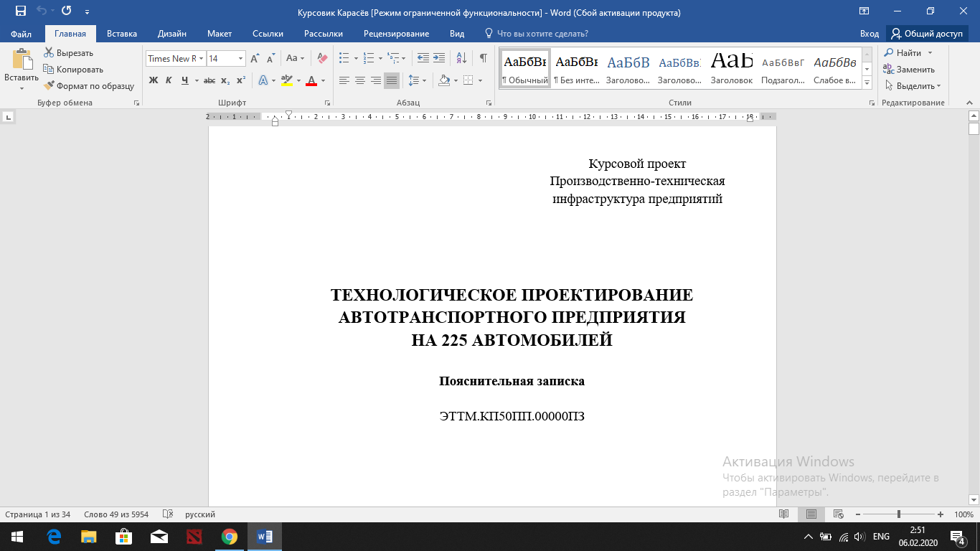Apply the Без интервала style
The height and width of the screenshot is (551, 980).
click(577, 69)
